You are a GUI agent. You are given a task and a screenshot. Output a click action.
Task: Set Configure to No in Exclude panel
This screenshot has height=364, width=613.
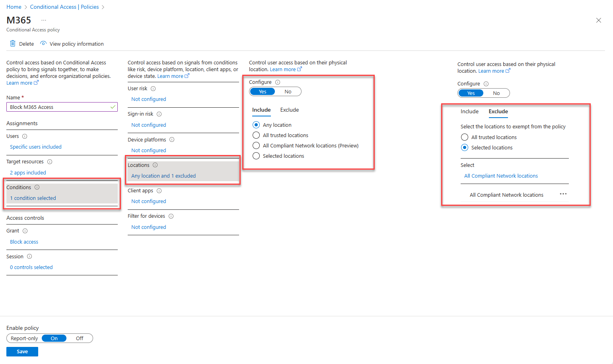[496, 93]
